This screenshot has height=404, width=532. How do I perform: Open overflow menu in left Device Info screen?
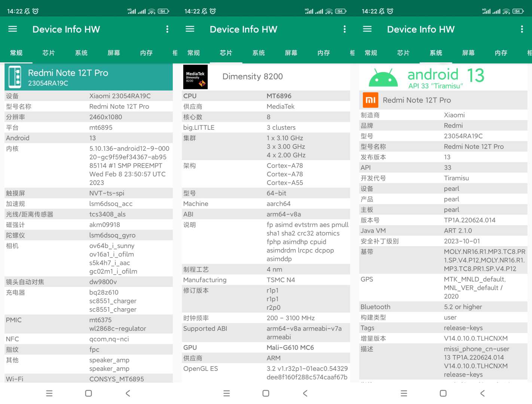coord(167,29)
